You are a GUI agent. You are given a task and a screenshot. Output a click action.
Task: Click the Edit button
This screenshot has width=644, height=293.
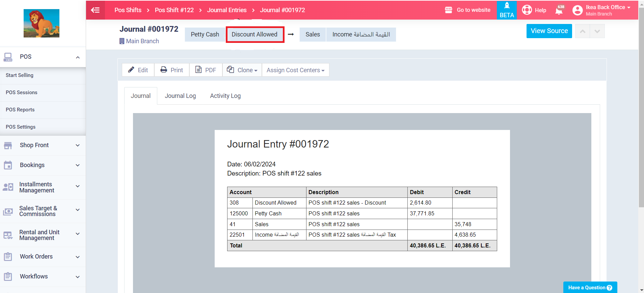pyautogui.click(x=138, y=70)
